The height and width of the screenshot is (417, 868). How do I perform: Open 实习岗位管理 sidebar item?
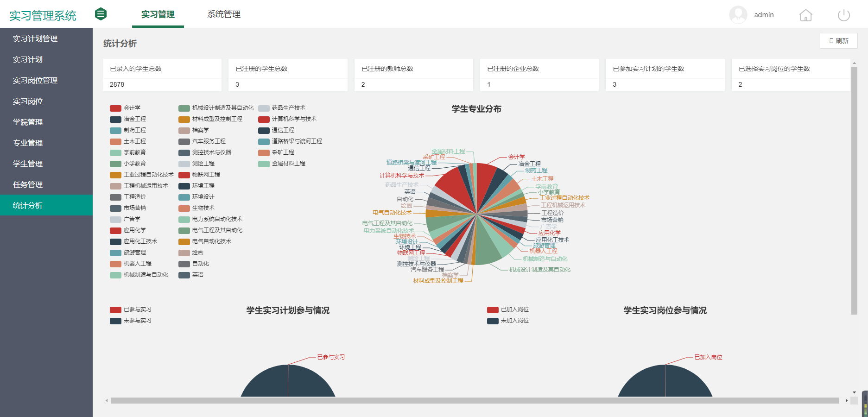tap(46, 81)
